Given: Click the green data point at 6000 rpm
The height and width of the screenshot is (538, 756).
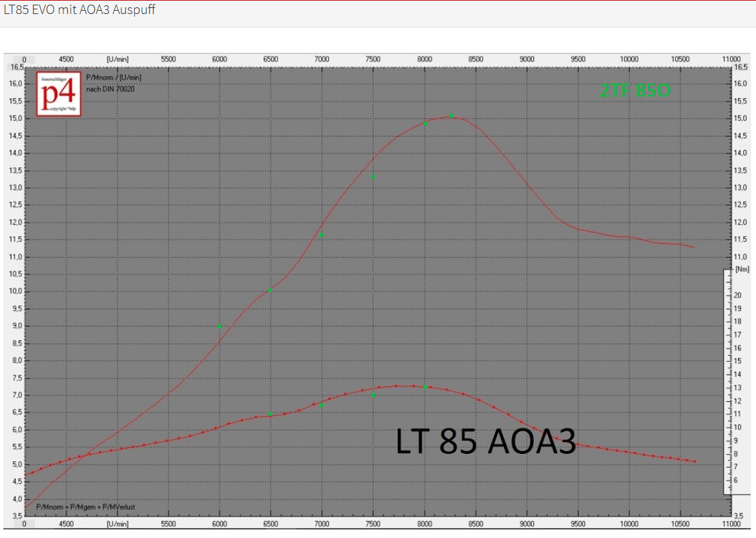Looking at the screenshot, I should (219, 326).
